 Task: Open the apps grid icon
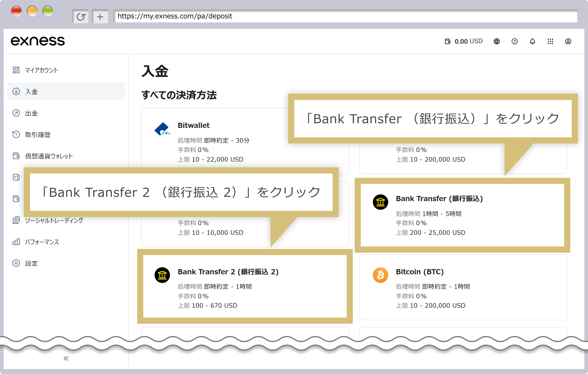[550, 41]
